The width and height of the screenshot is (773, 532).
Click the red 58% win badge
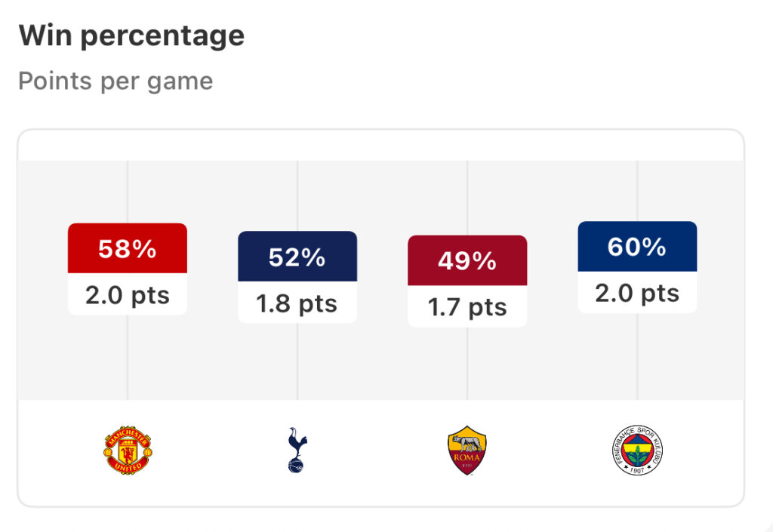pyautogui.click(x=128, y=248)
